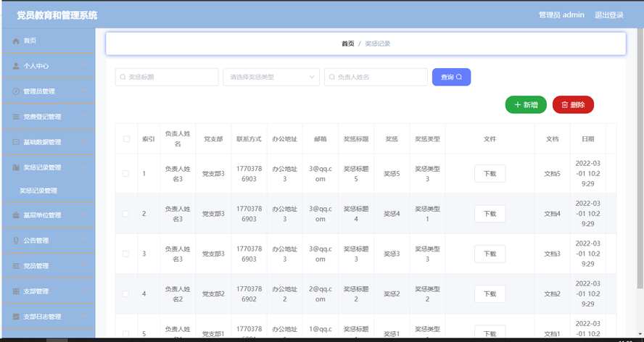644x342 pixels.
Task: Expand 党费登记管理 using its chevron
Action: (84, 117)
